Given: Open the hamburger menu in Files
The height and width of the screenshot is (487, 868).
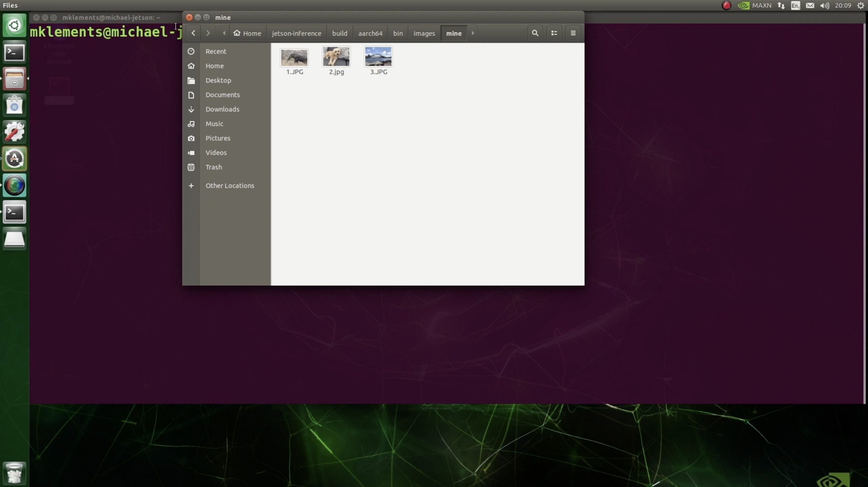Looking at the screenshot, I should 573,33.
